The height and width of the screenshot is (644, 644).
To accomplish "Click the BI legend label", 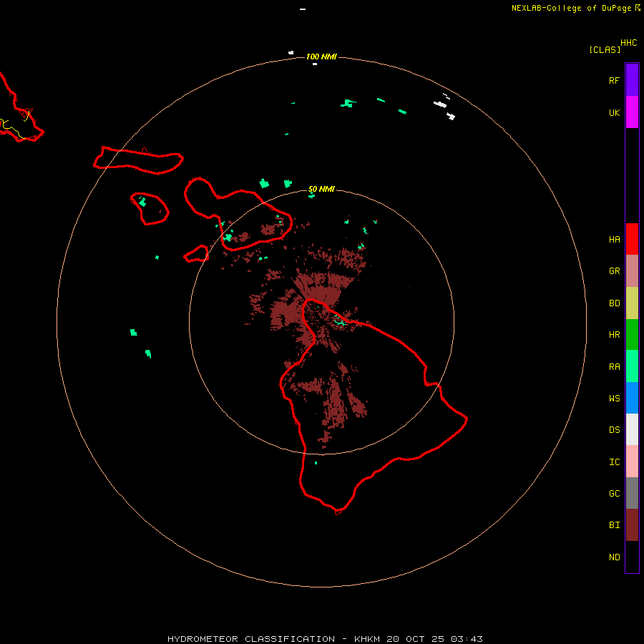I will point(615,525).
